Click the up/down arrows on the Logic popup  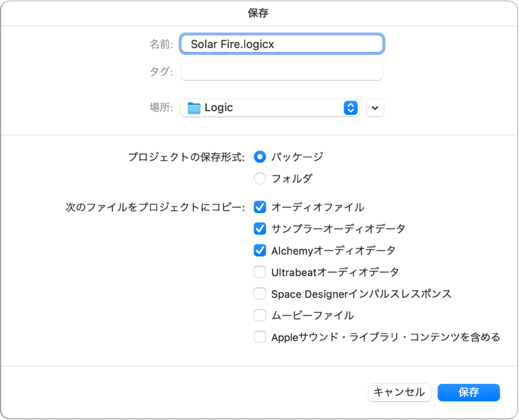tap(351, 108)
